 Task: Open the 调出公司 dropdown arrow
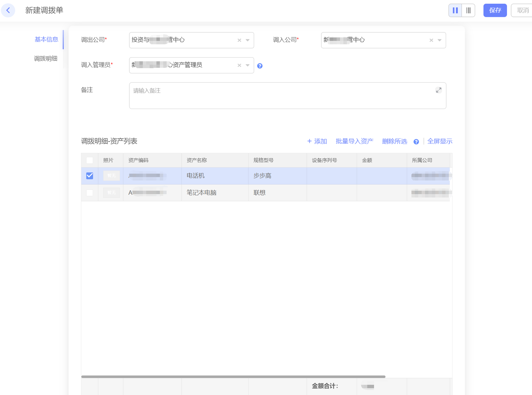[x=248, y=40]
